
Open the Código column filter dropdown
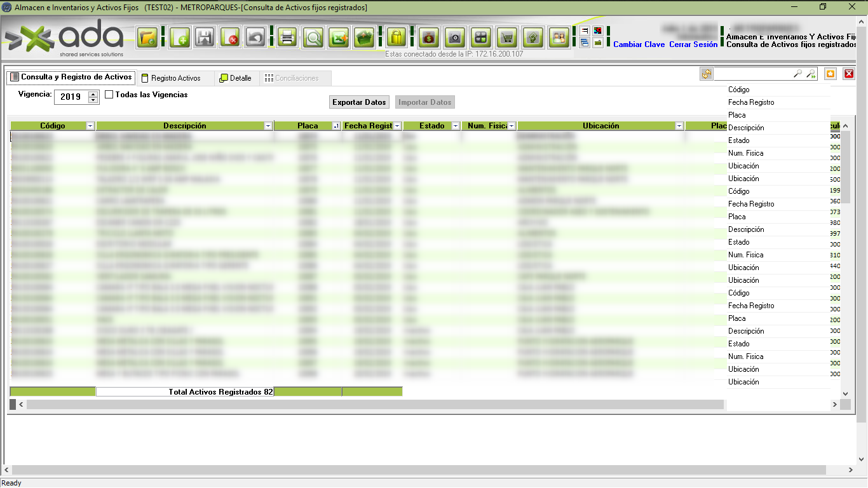pyautogui.click(x=90, y=126)
